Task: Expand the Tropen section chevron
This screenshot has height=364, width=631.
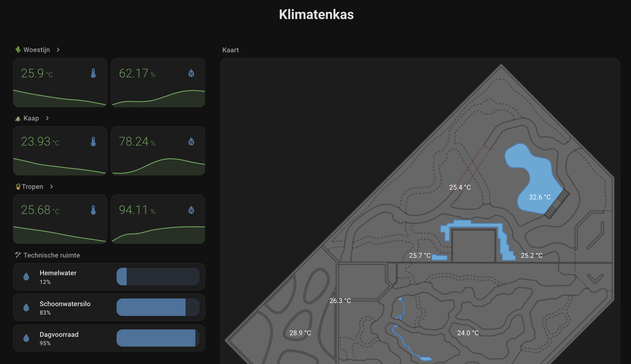Action: (51, 187)
